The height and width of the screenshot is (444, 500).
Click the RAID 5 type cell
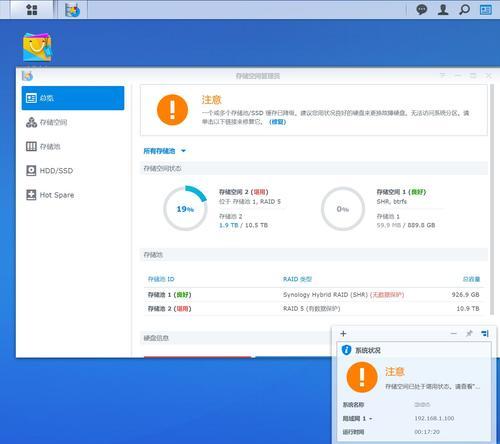click(x=311, y=309)
